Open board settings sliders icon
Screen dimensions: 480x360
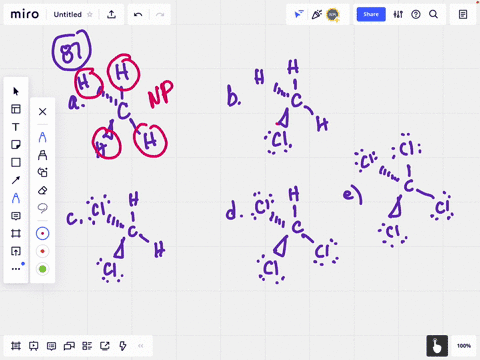(x=398, y=14)
